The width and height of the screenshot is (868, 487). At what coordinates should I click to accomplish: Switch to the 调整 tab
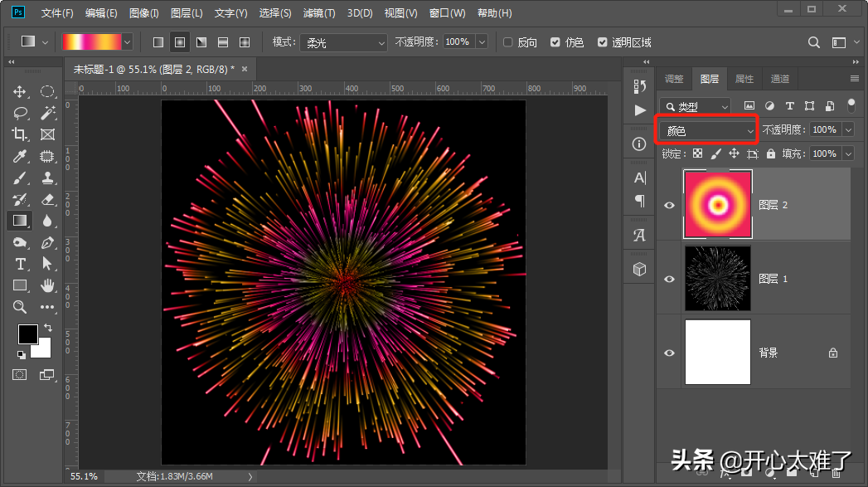click(674, 79)
